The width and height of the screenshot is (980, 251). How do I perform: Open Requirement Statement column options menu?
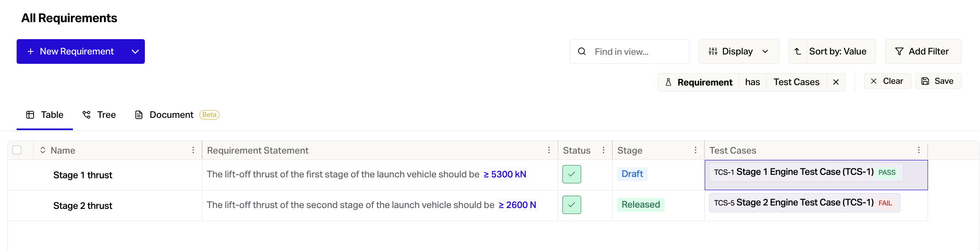click(x=549, y=150)
